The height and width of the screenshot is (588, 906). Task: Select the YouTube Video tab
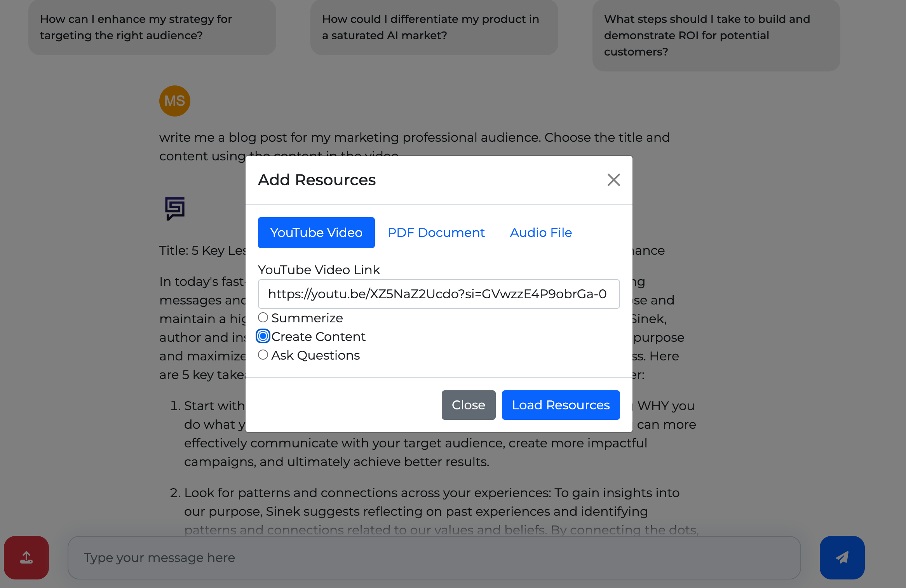[316, 233]
